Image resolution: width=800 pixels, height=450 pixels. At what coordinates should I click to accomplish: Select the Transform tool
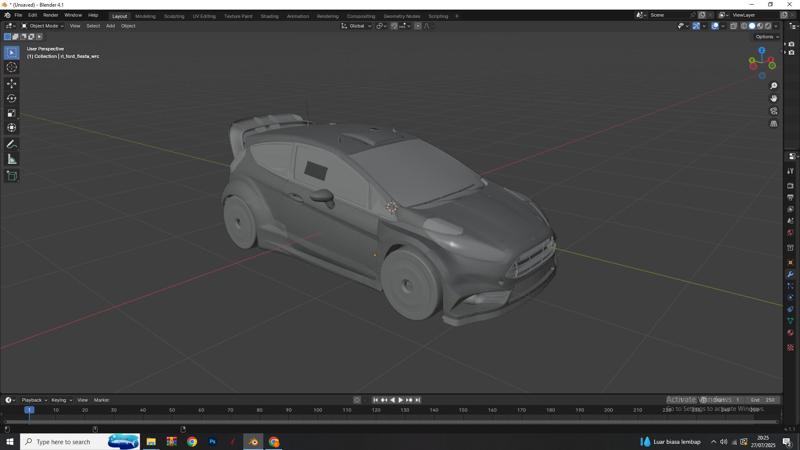click(12, 128)
